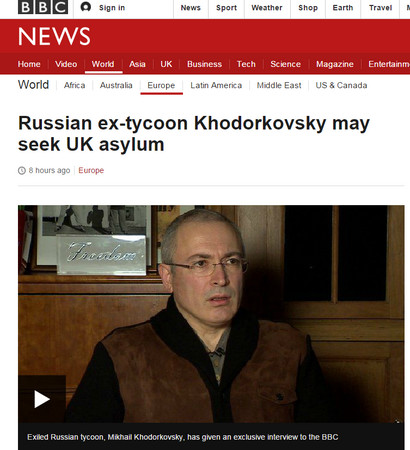The width and height of the screenshot is (410, 450).
Task: Open the Sign in link
Action: point(112,8)
